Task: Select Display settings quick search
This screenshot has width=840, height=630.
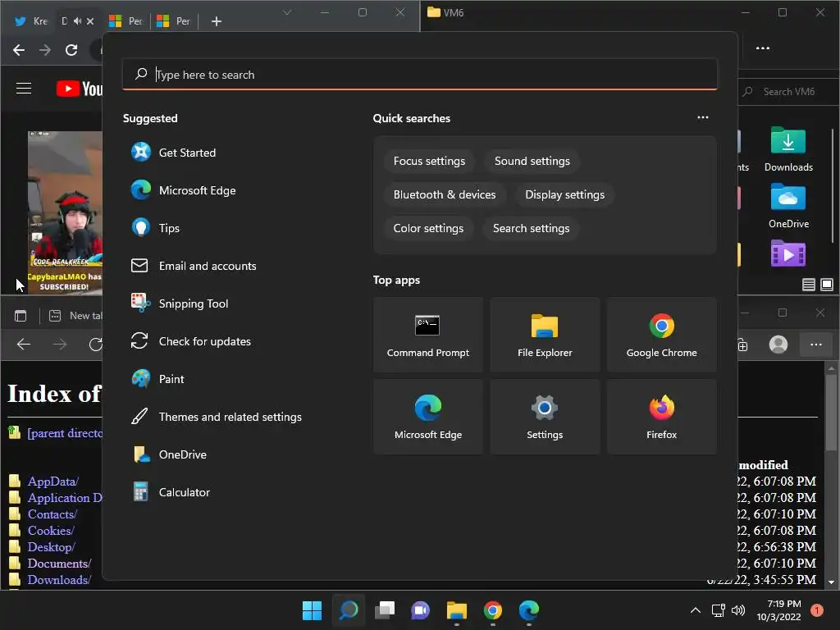Action: tap(564, 195)
